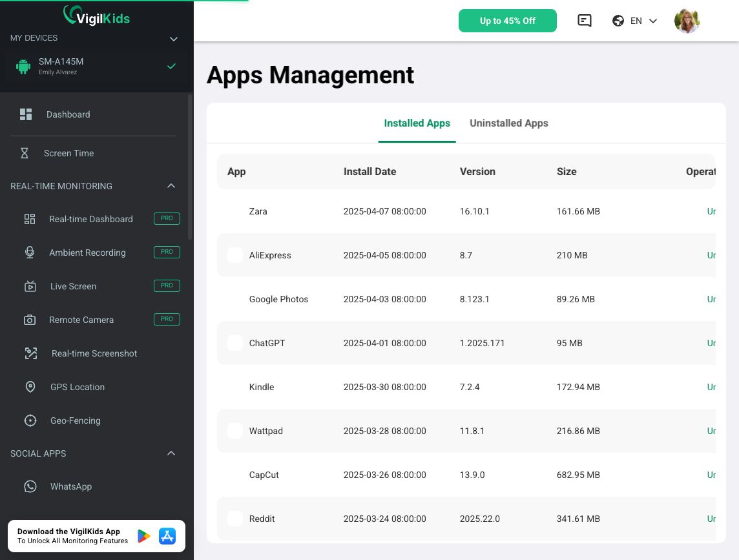The width and height of the screenshot is (739, 560).
Task: Click the Kindle app name
Action: point(262,387)
